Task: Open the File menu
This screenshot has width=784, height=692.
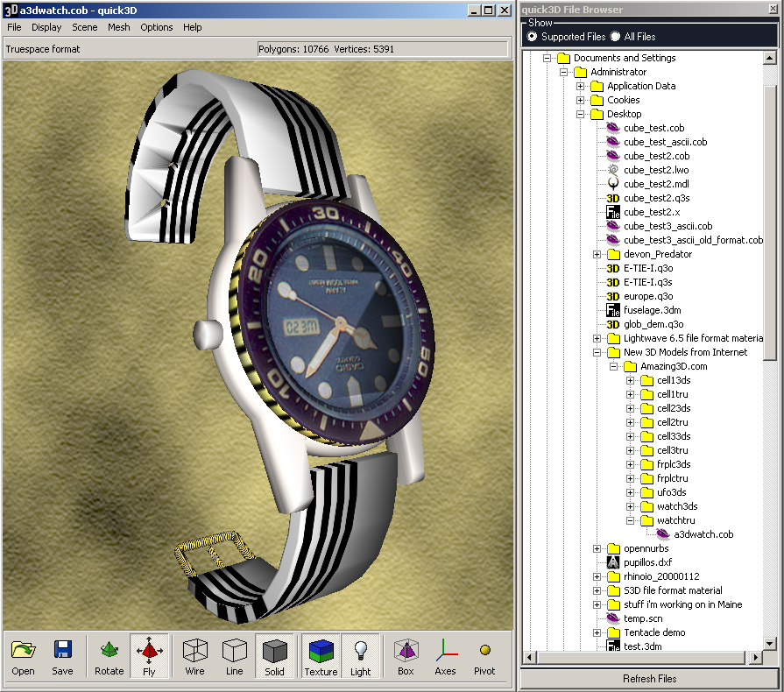Action: (x=14, y=27)
